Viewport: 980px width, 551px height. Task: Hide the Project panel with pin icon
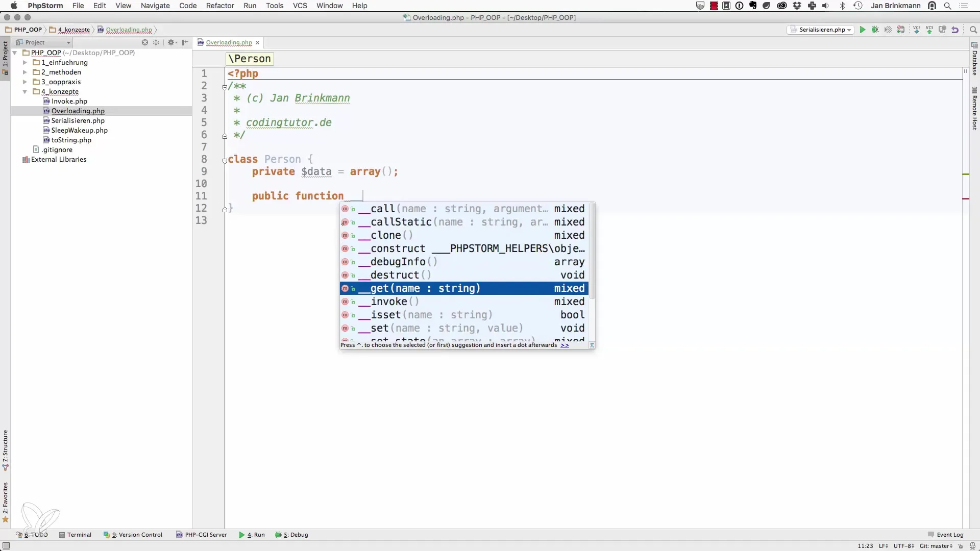(185, 42)
